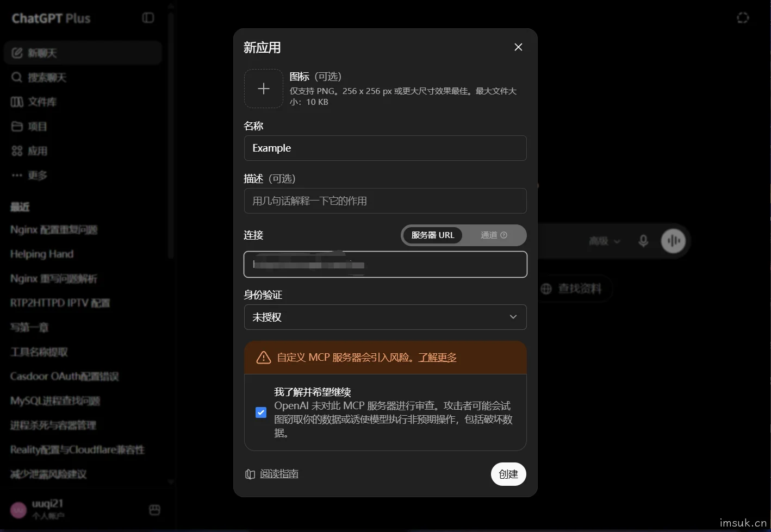Viewport: 771px width, 532px height.
Task: Click the warning triangle icon
Action: click(264, 358)
